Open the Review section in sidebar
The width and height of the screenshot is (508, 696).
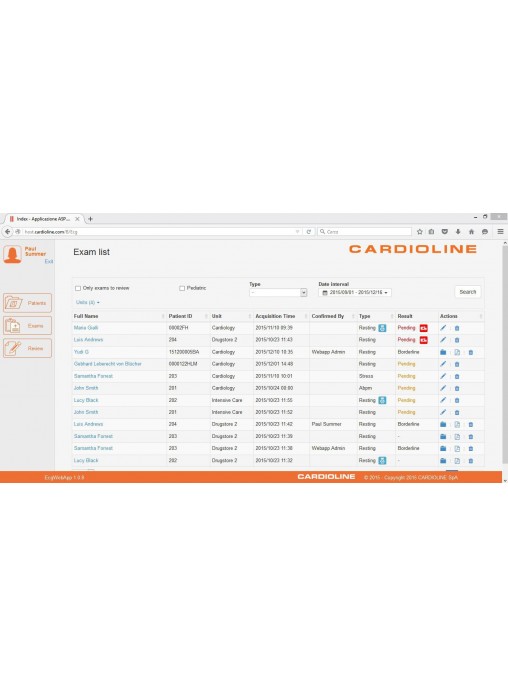click(x=28, y=348)
